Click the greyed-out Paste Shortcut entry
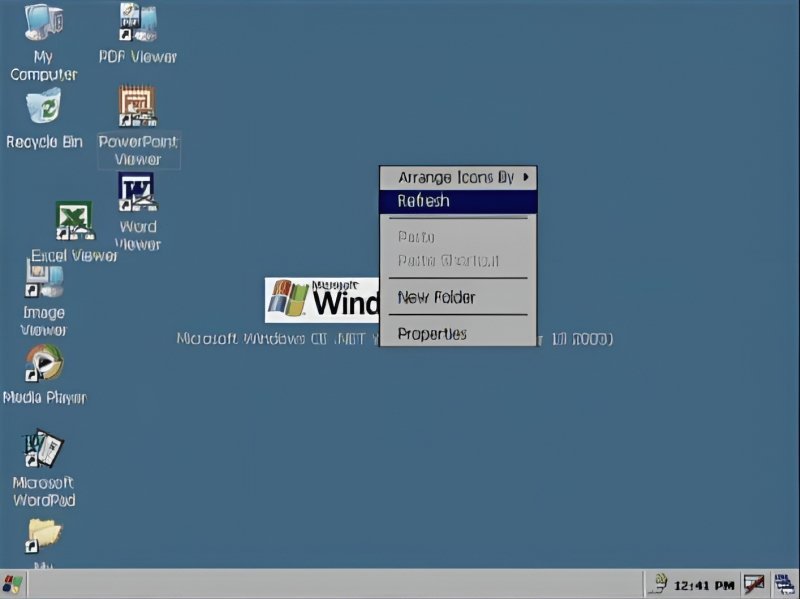Image resolution: width=800 pixels, height=599 pixels. (458, 261)
